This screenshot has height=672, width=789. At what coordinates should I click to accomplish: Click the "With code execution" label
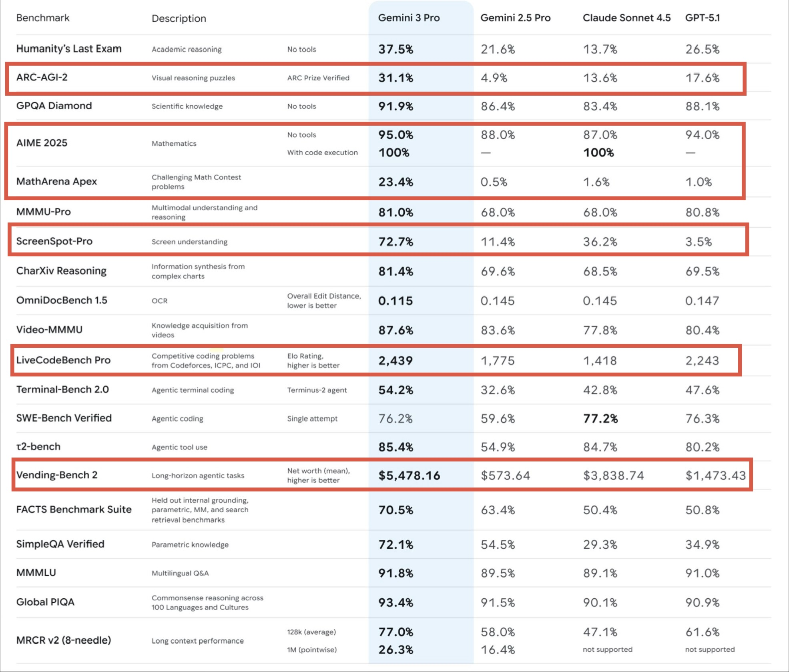coord(322,152)
